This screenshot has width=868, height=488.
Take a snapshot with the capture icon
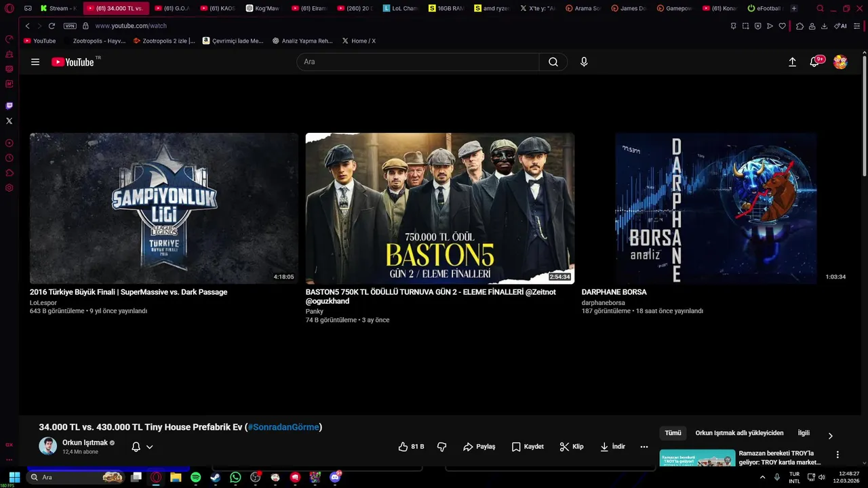[x=745, y=26]
